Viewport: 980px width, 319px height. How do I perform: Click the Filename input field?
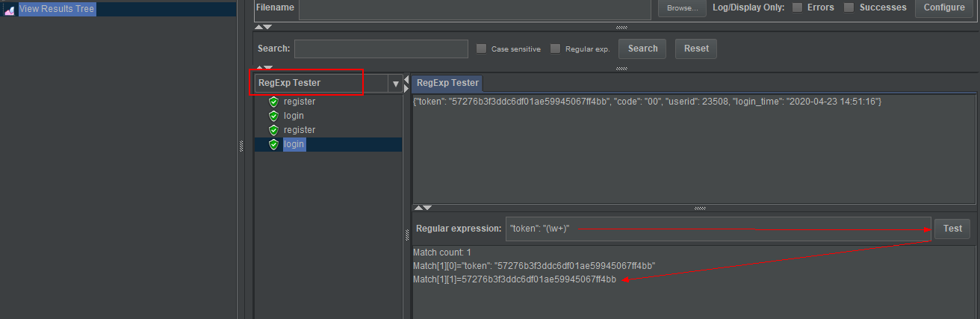(x=475, y=7)
